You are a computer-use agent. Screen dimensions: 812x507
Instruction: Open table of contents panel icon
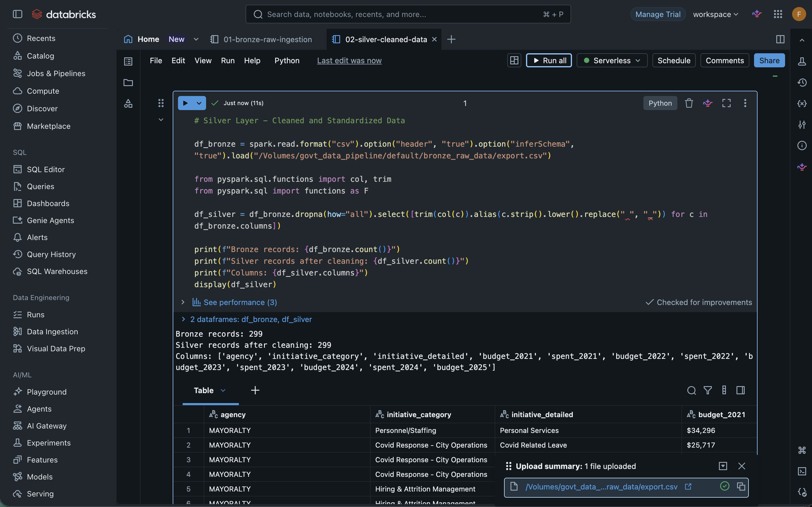tap(128, 61)
